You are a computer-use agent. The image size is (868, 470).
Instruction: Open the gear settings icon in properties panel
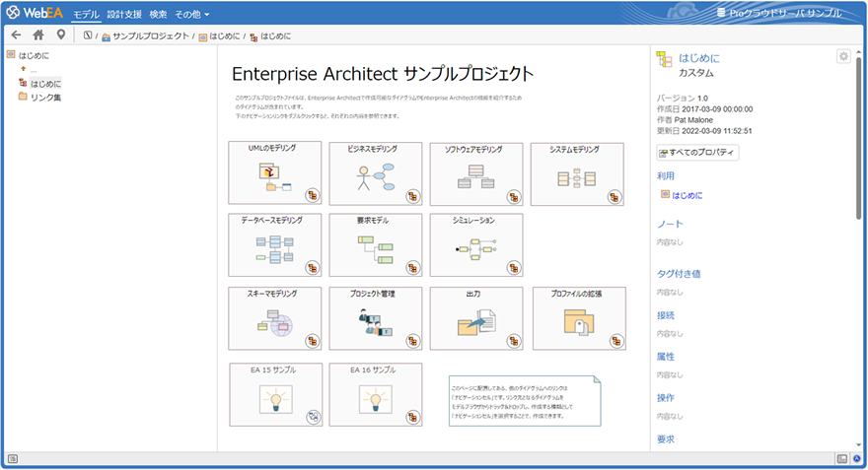coord(843,56)
